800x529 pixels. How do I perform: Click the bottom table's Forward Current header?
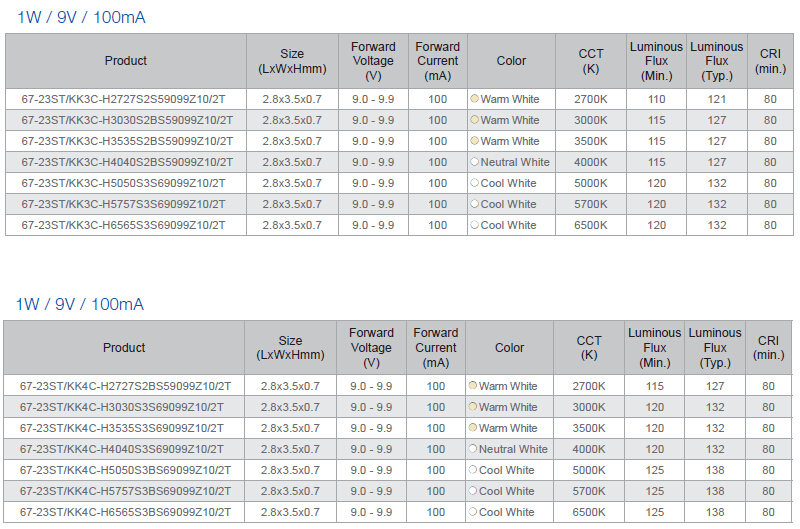click(x=436, y=348)
